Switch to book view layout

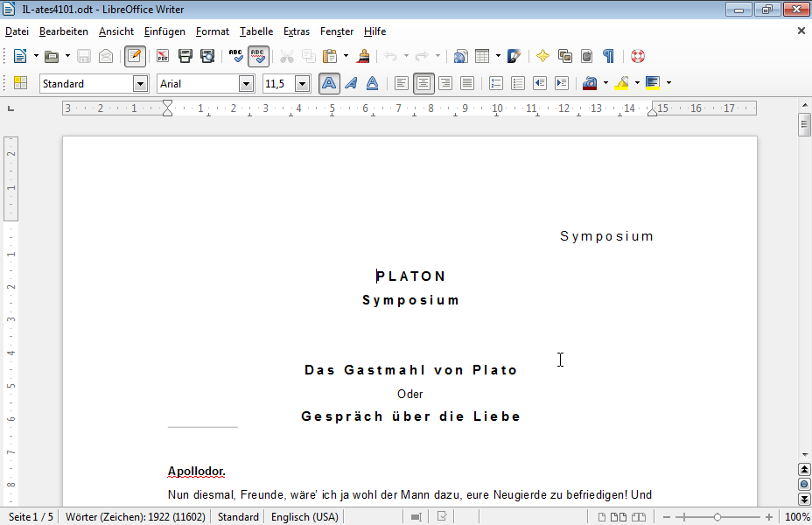[x=639, y=517]
